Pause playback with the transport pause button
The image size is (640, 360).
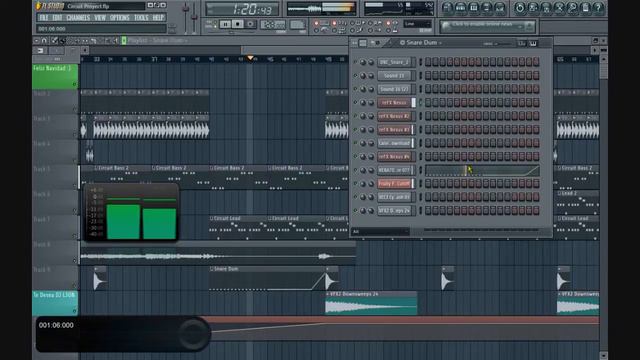[x=225, y=24]
